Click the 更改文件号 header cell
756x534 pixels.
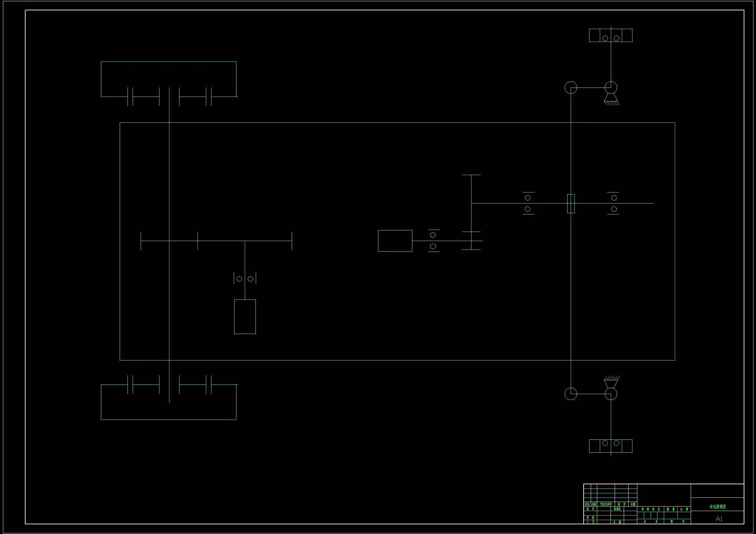pos(606,504)
